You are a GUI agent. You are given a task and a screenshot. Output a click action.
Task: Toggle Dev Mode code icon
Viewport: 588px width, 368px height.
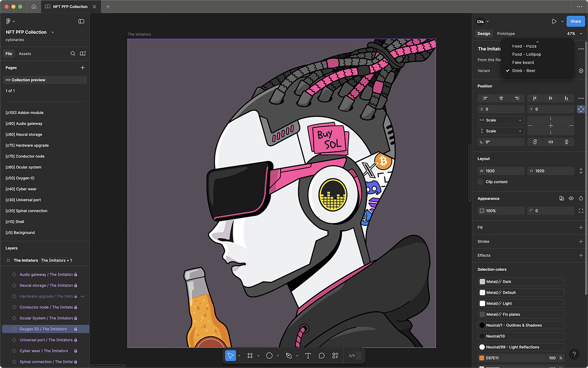[x=352, y=356]
